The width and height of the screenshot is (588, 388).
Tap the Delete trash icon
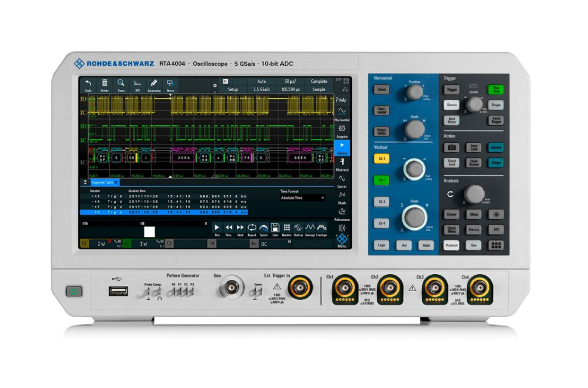[105, 83]
